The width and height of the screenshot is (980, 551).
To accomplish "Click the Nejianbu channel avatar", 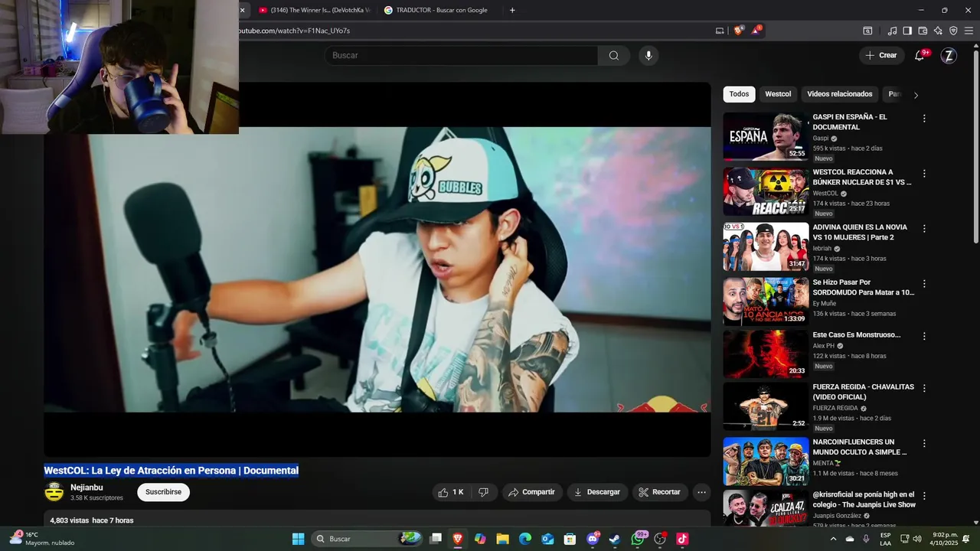I will click(54, 492).
